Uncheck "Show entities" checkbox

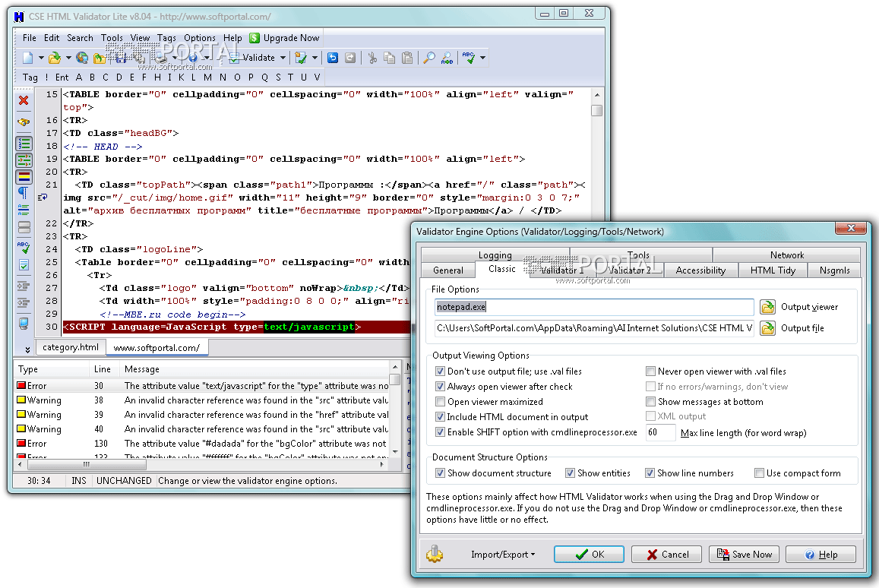(x=570, y=473)
